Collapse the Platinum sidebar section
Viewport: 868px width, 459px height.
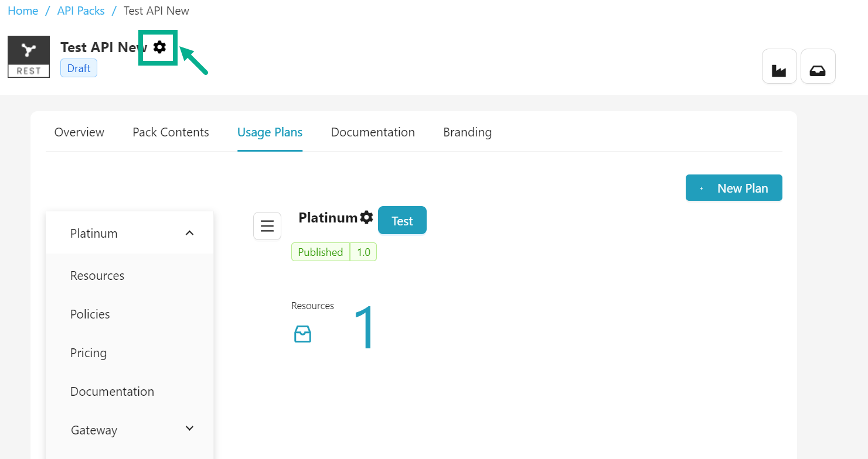point(189,233)
